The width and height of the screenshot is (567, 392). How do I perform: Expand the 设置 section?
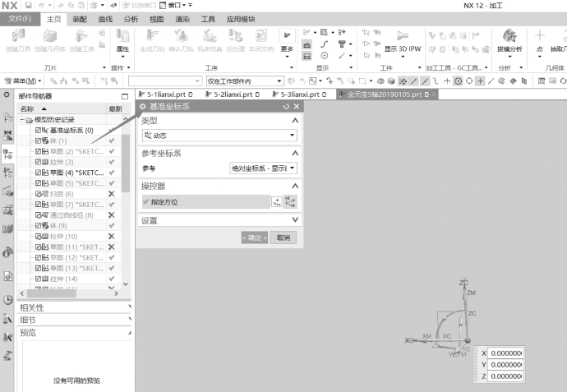point(295,220)
